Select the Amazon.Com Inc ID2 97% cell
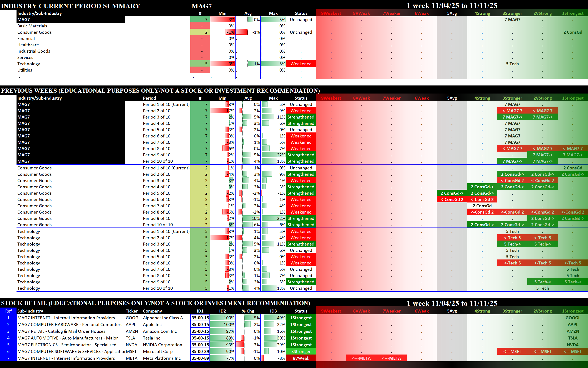The image size is (588, 368). pos(222,331)
